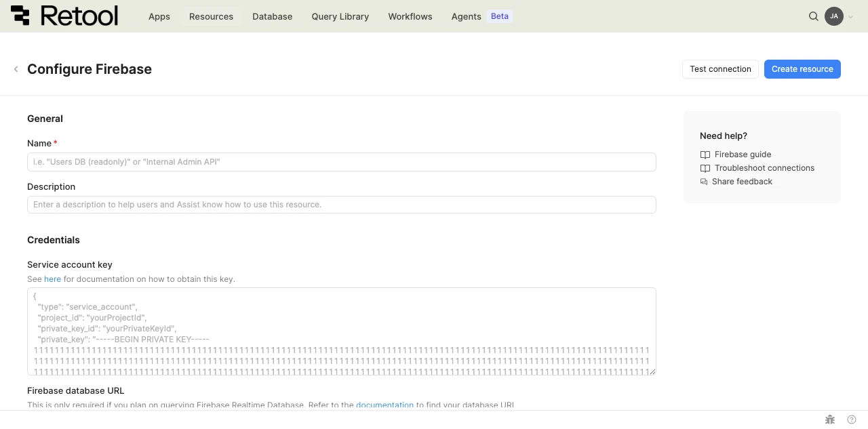Image resolution: width=868 pixels, height=429 pixels.
Task: Focus the Name input field
Action: 342,162
